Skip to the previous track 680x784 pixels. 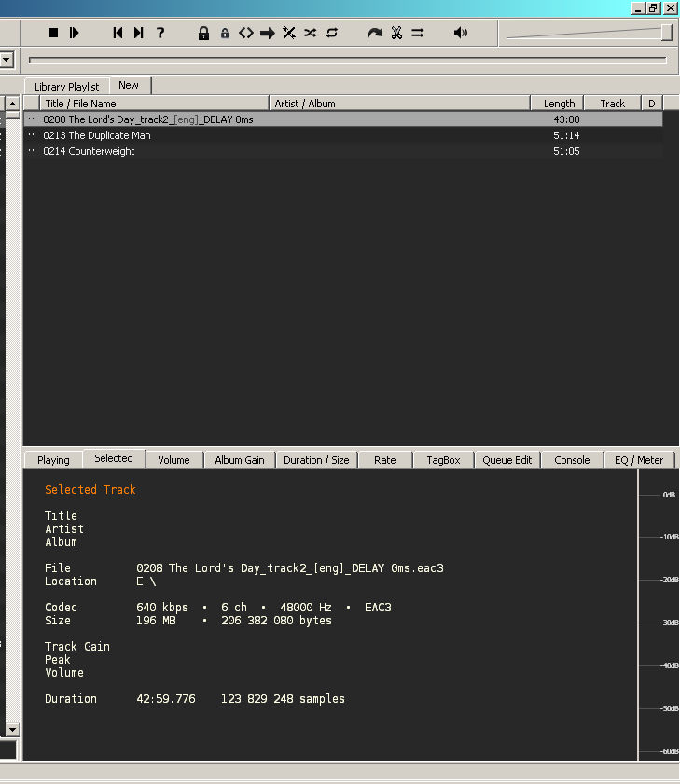point(118,33)
